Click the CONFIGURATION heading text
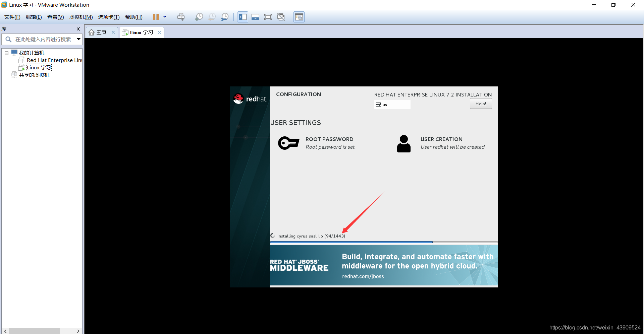This screenshot has height=334, width=644. 299,94
